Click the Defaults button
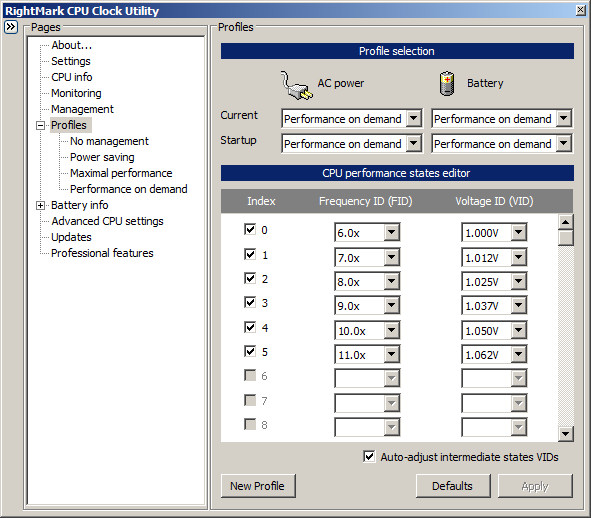Viewport: 591px width, 518px height. pyautogui.click(x=453, y=486)
